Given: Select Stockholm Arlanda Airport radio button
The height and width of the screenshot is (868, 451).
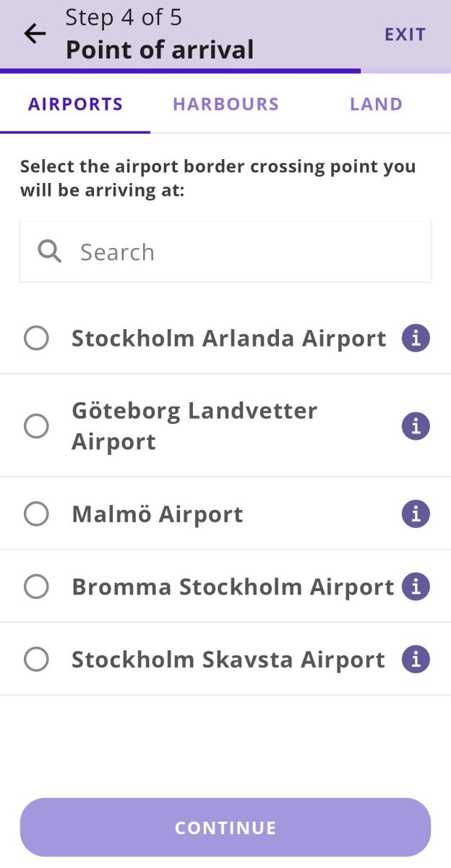Looking at the screenshot, I should (x=36, y=338).
